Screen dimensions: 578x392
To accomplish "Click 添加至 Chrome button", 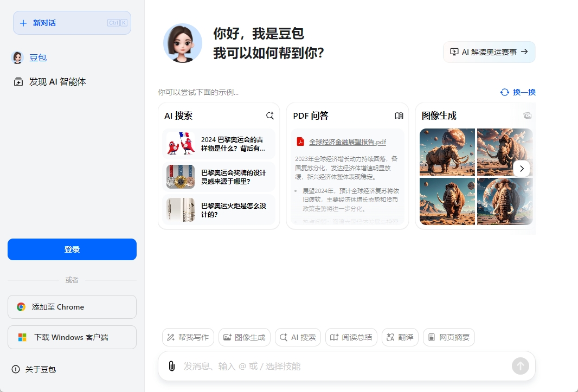I will [x=72, y=307].
